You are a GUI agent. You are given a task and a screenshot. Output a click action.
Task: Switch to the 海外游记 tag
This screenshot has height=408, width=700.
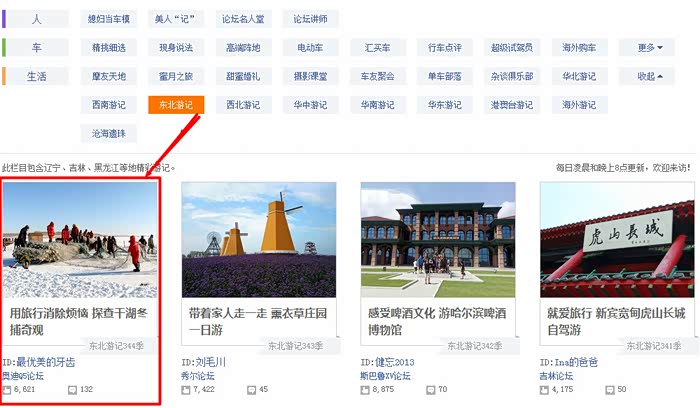(579, 105)
